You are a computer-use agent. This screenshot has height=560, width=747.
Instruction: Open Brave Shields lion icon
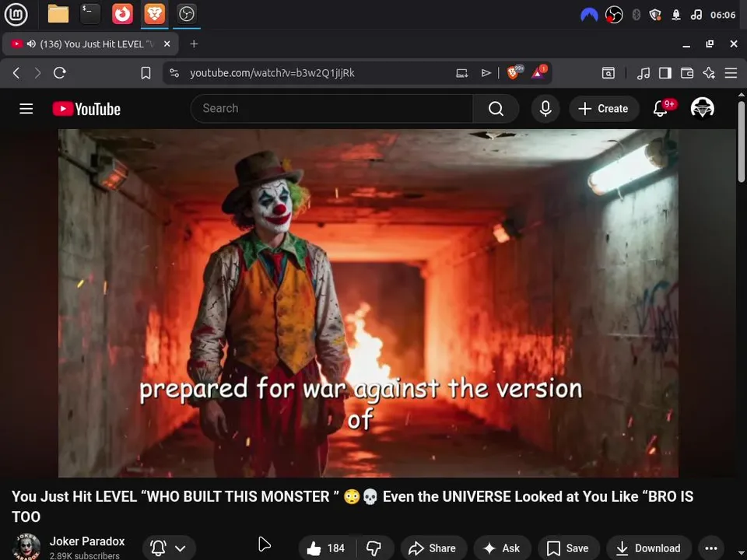point(514,72)
